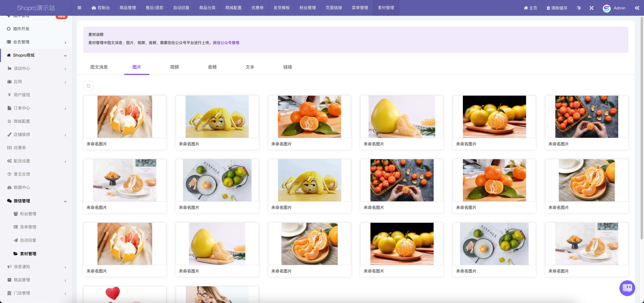Click the open folder icon for sidebar 素材管理
This screenshot has width=644, height=303.
pos(16,254)
